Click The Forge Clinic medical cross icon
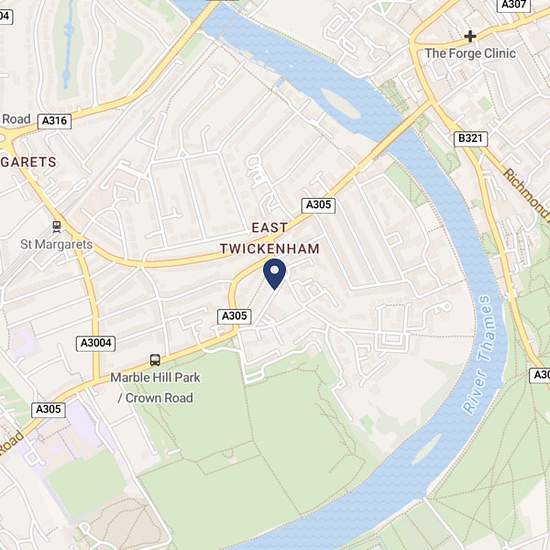 pyautogui.click(x=470, y=36)
